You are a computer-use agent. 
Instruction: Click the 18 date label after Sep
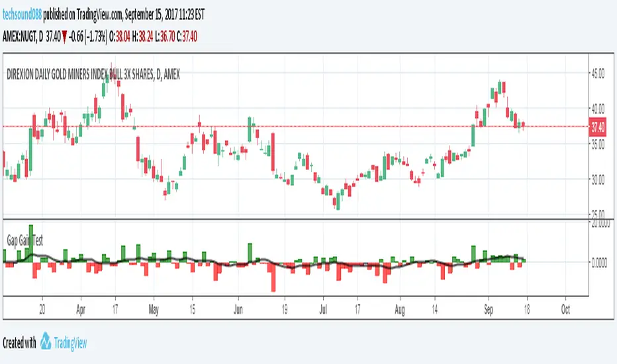pos(527,310)
